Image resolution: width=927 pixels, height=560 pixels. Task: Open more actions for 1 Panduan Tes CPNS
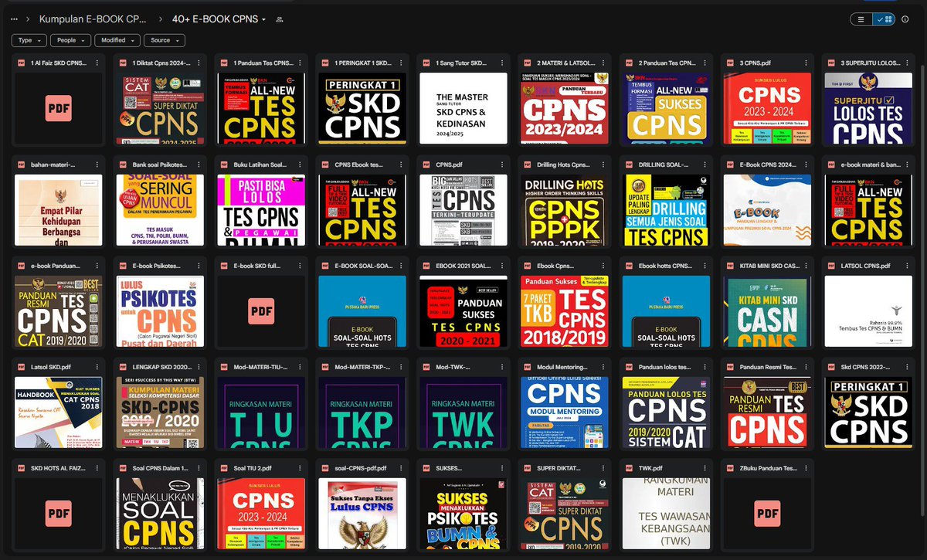click(299, 63)
